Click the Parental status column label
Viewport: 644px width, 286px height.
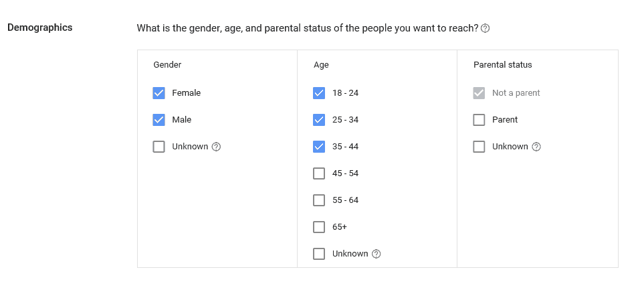tap(503, 64)
